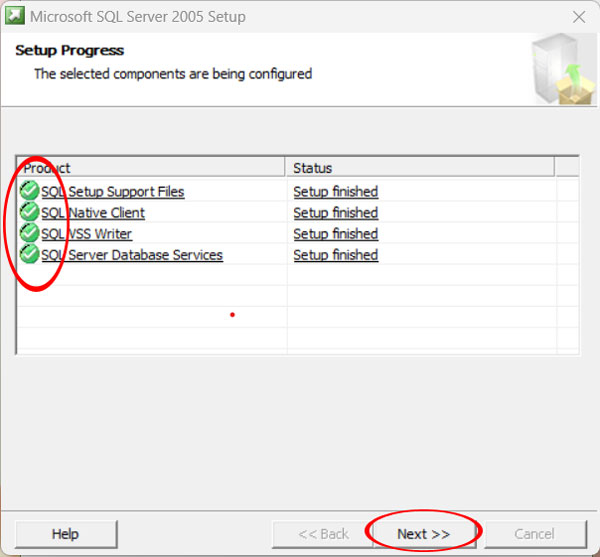
Task: Click green checkmark beside SQL Server Database Services
Action: click(29, 254)
